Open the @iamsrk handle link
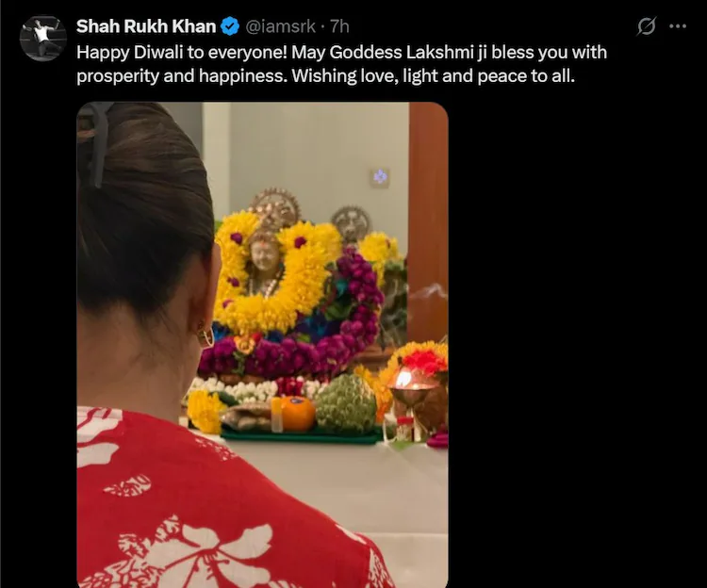707x588 pixels. [x=280, y=26]
